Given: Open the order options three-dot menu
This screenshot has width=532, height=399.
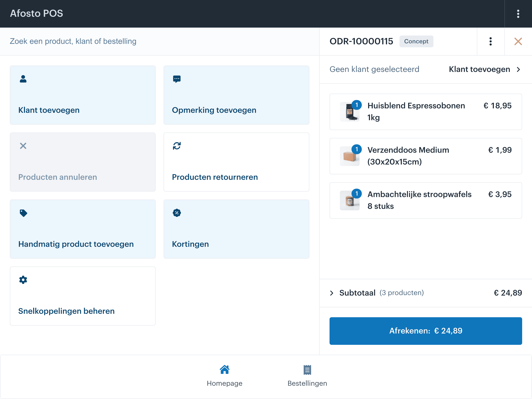Looking at the screenshot, I should [491, 41].
